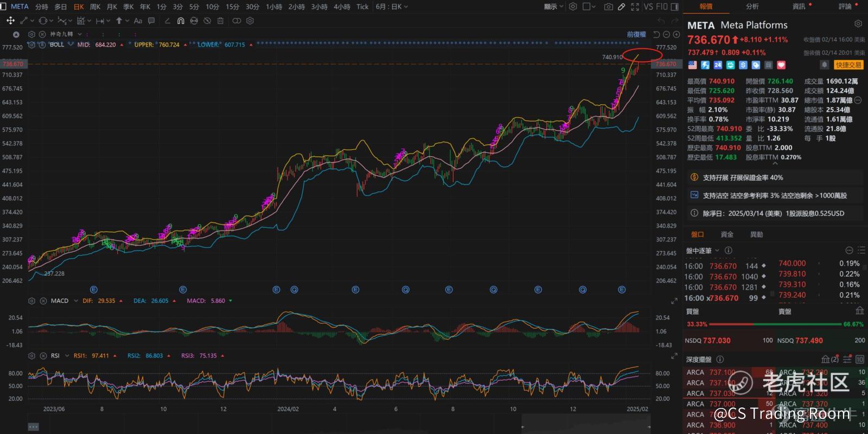
Task: Select the wave pattern drawing tool
Action: (62, 21)
